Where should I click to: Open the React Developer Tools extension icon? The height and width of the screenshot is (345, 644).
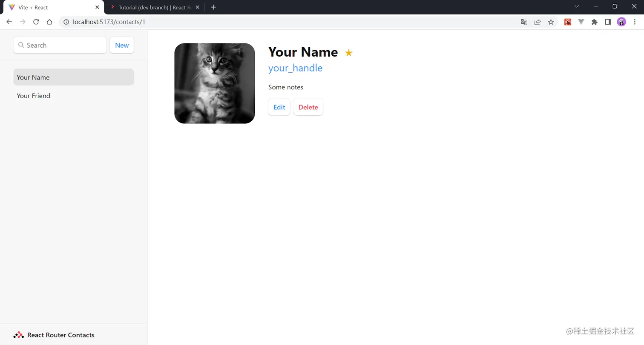(567, 22)
